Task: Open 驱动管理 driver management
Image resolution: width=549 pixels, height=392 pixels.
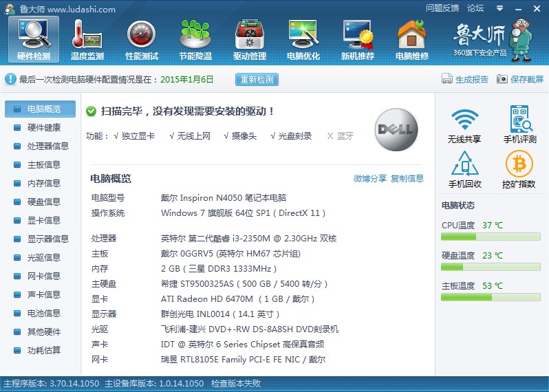Action: tap(250, 39)
